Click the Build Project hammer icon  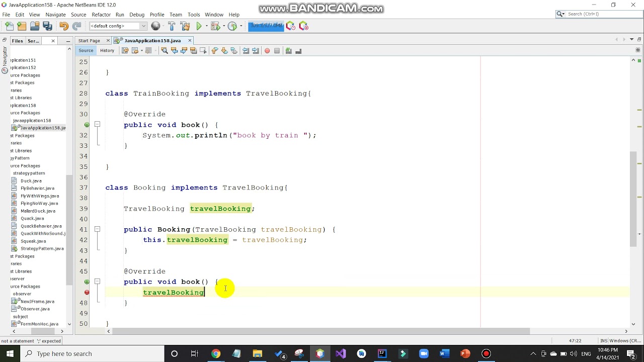(172, 26)
